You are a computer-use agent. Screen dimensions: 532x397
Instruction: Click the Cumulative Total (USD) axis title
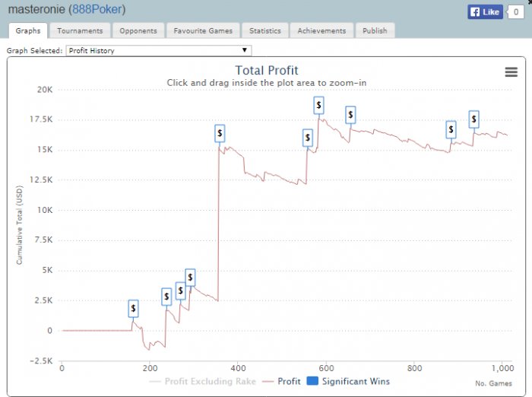19,225
